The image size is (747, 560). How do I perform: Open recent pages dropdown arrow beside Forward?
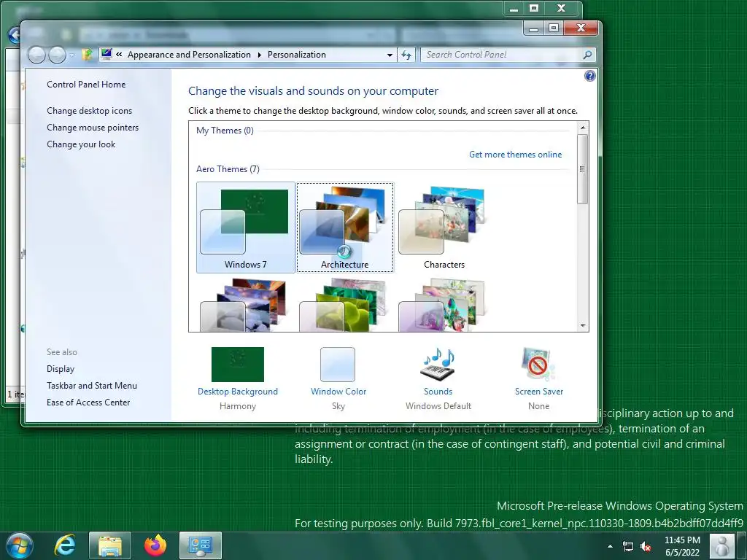coord(72,55)
